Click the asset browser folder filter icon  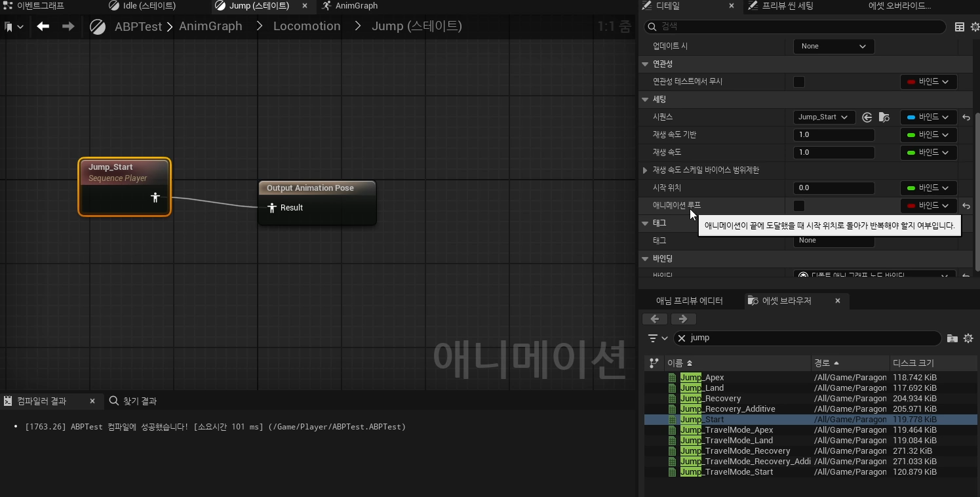(952, 338)
